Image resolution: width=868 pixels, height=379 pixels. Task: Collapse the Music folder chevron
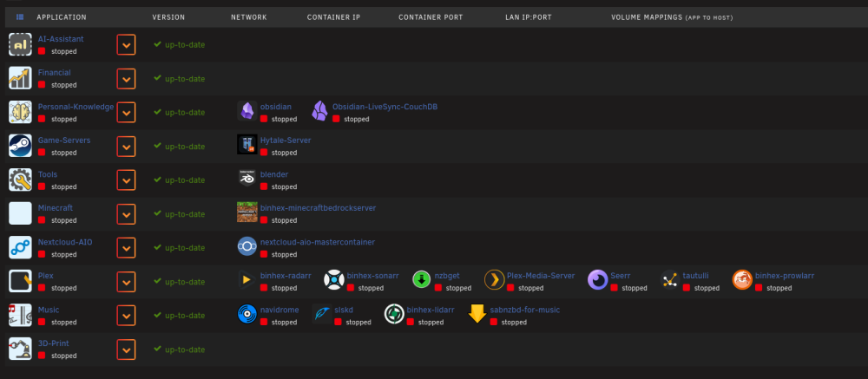(x=126, y=316)
